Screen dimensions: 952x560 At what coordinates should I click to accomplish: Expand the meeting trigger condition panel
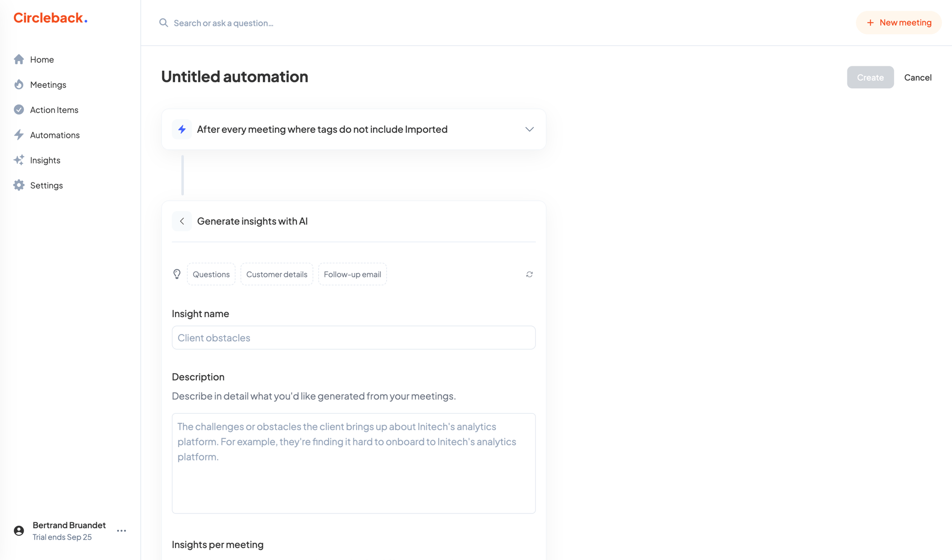tap(529, 129)
